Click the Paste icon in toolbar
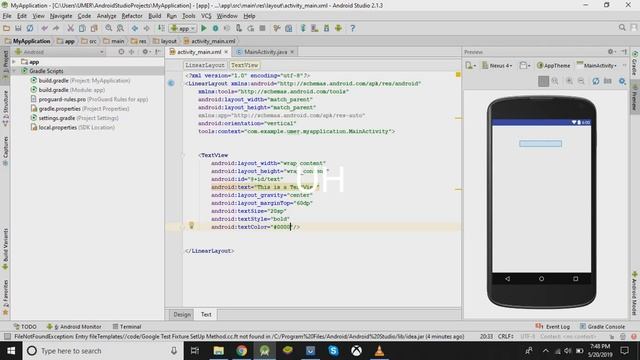The width and height of the screenshot is (640, 360). pos(94,28)
